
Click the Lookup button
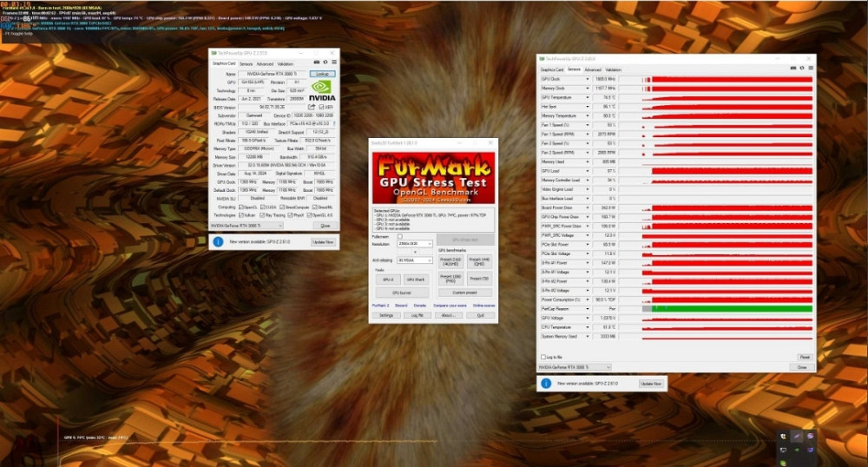(x=322, y=75)
